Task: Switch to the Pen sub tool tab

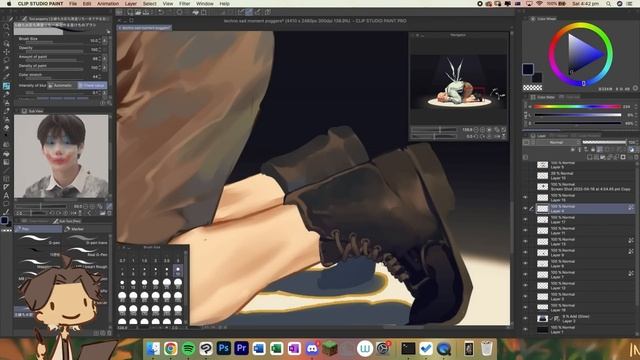Action: coord(38,229)
